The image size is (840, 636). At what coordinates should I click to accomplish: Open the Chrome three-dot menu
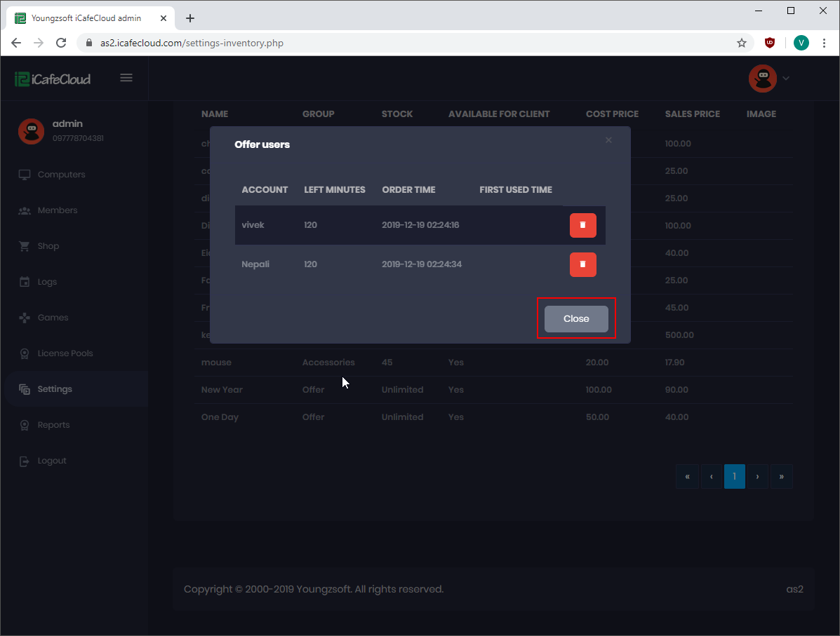[824, 43]
